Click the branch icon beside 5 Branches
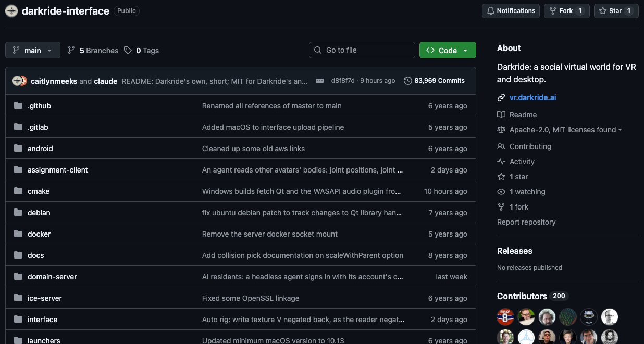Screen dimensions: 644x344 click(x=71, y=51)
